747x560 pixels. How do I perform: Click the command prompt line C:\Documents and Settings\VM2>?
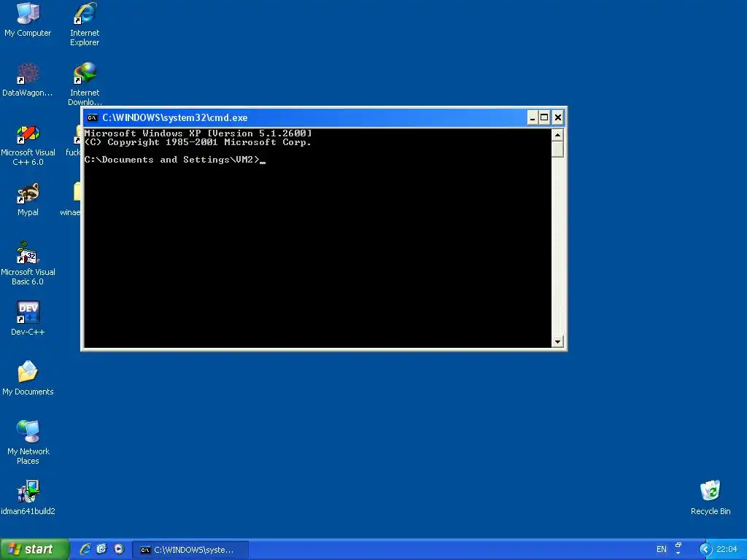tap(171, 160)
